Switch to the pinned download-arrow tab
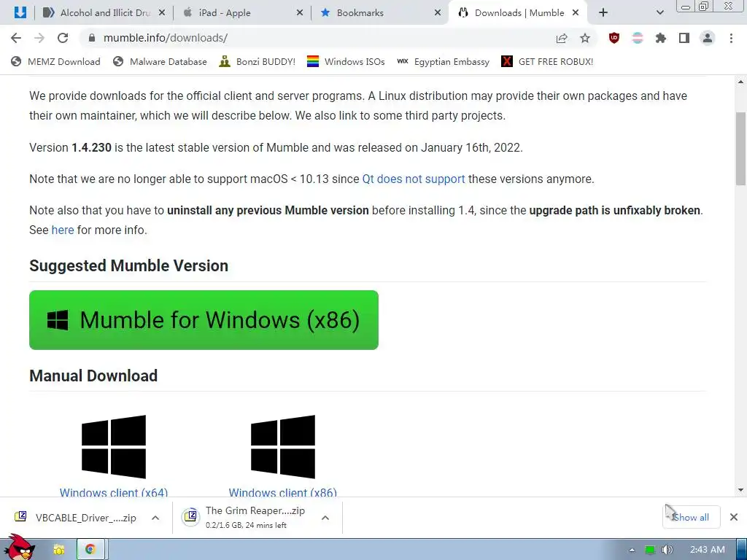Viewport: 747px width, 560px height. point(20,12)
